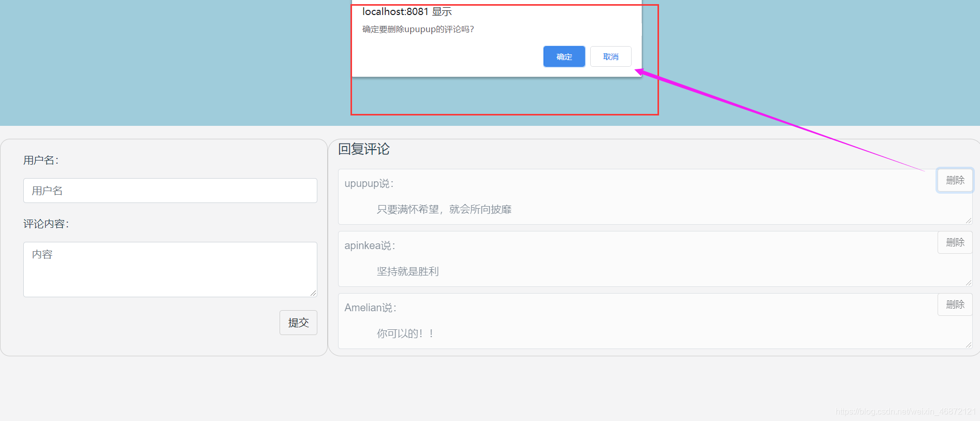This screenshot has width=980, height=421.
Task: Delete apinkea's comment
Action: coord(955,242)
